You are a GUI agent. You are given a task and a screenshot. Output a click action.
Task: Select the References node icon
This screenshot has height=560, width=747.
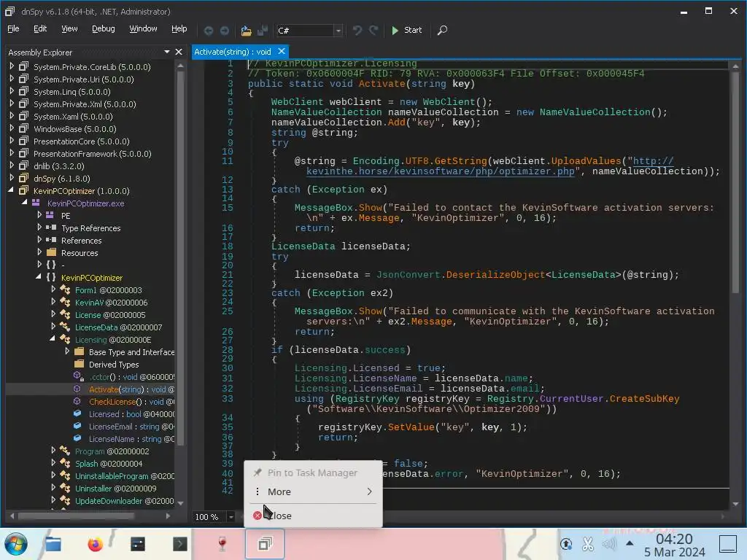pyautogui.click(x=51, y=240)
